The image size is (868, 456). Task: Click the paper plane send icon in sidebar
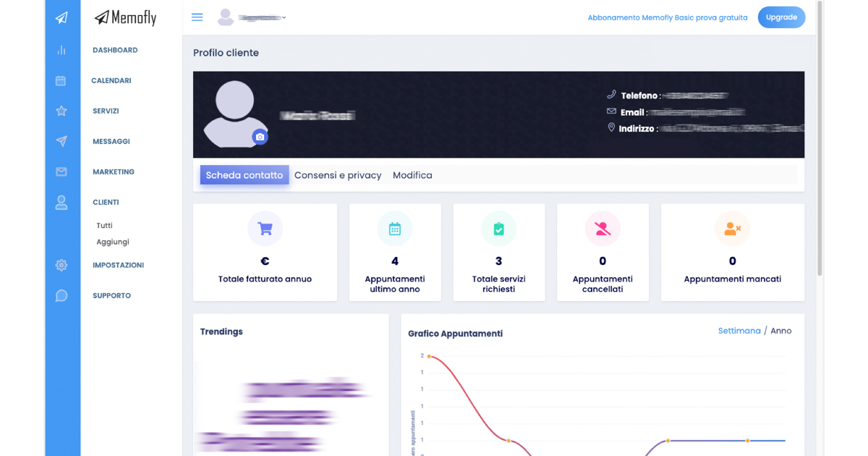coord(62,141)
